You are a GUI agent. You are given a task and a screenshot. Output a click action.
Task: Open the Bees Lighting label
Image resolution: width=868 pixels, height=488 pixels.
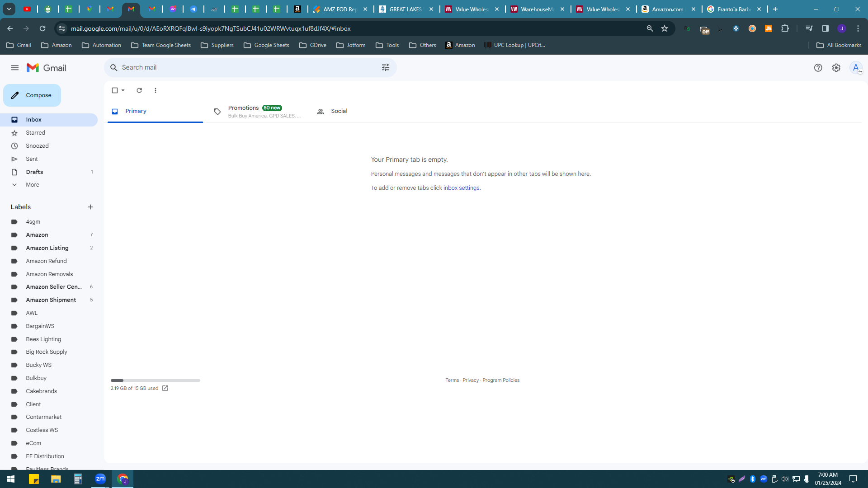tap(49, 339)
